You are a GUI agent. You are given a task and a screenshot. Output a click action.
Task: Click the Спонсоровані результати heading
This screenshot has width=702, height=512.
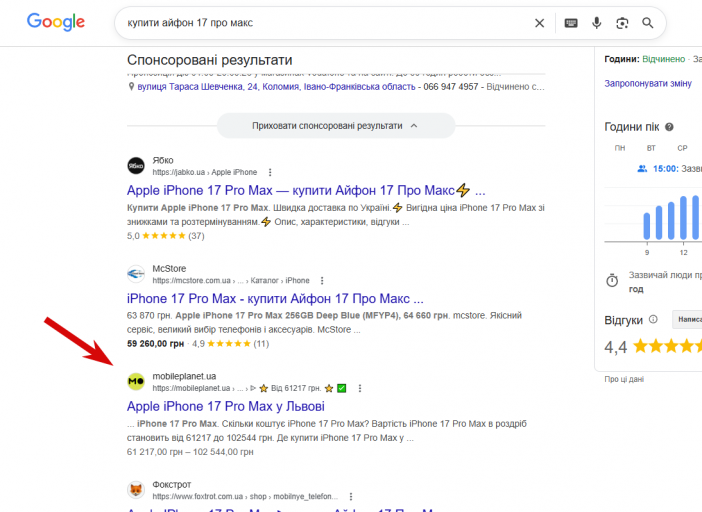(210, 60)
